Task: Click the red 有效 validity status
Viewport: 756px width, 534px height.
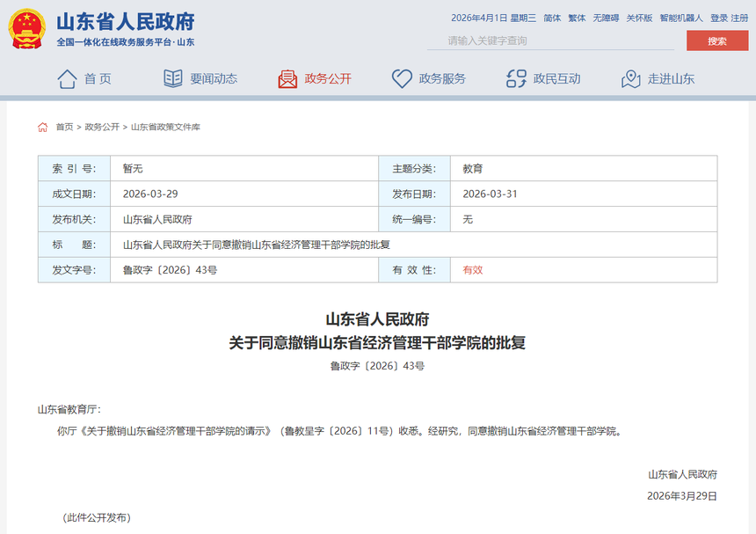Action: click(x=473, y=270)
